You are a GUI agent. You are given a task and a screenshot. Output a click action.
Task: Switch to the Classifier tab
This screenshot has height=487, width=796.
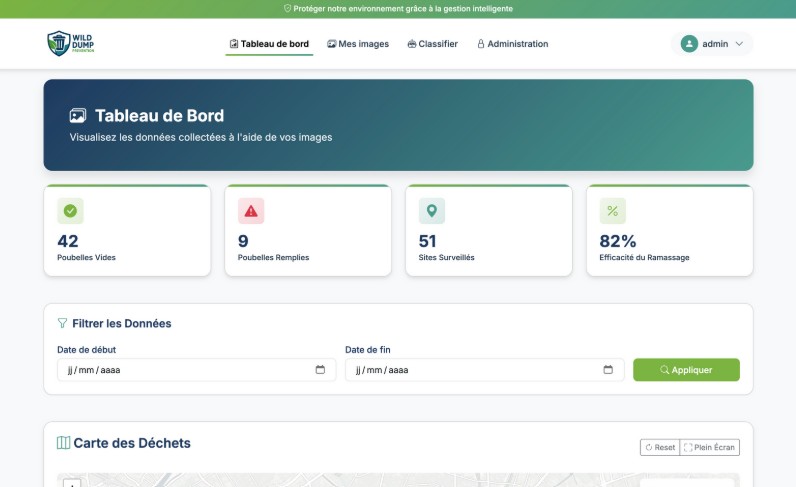(432, 44)
